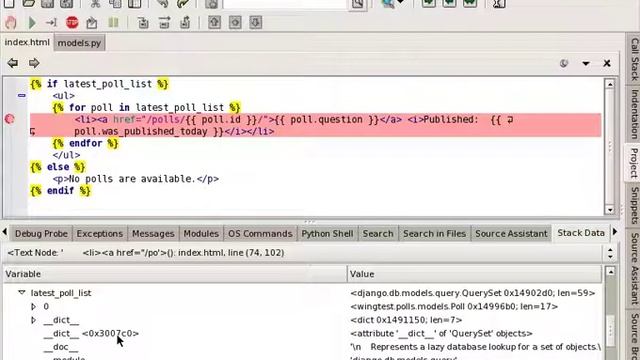Click the QuerySet len=59 value cell
The image size is (640, 360).
pos(473,293)
